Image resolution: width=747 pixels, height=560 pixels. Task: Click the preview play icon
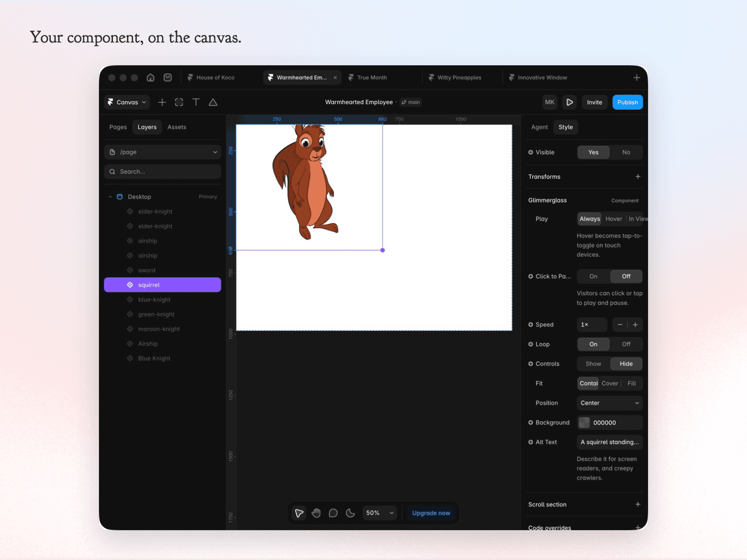570,102
